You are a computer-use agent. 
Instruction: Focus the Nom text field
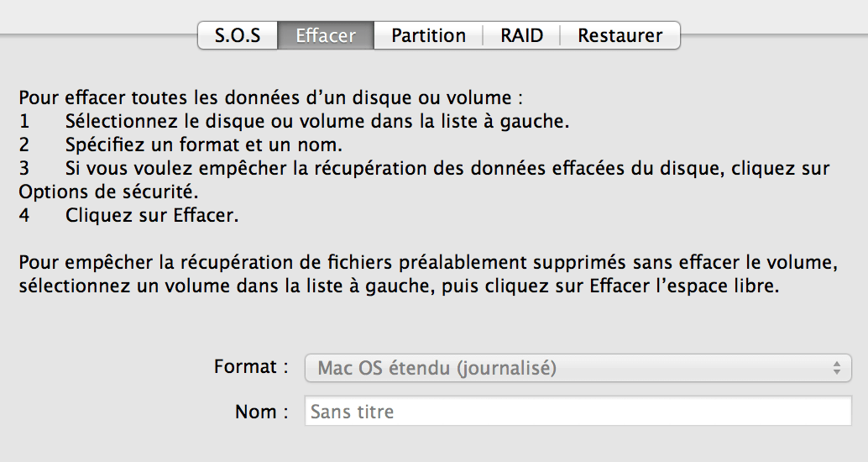click(578, 411)
